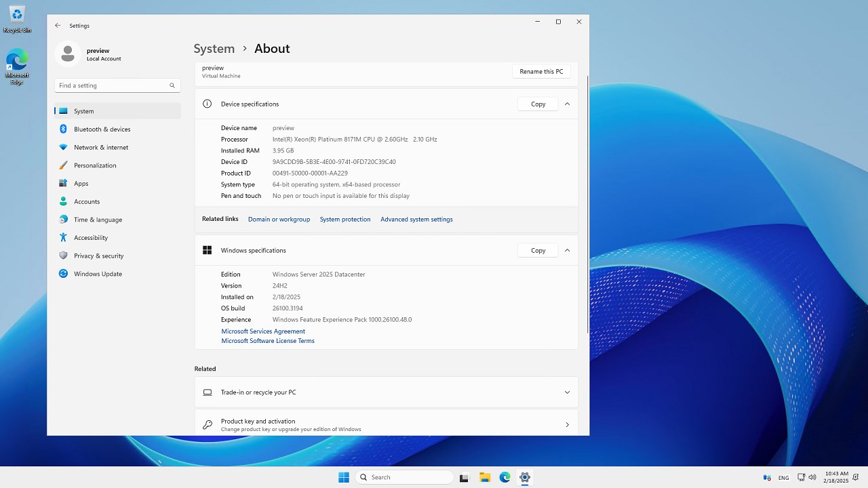Click the Intel Xeon Processor value text
Image resolution: width=868 pixels, height=488 pixels.
(355, 140)
